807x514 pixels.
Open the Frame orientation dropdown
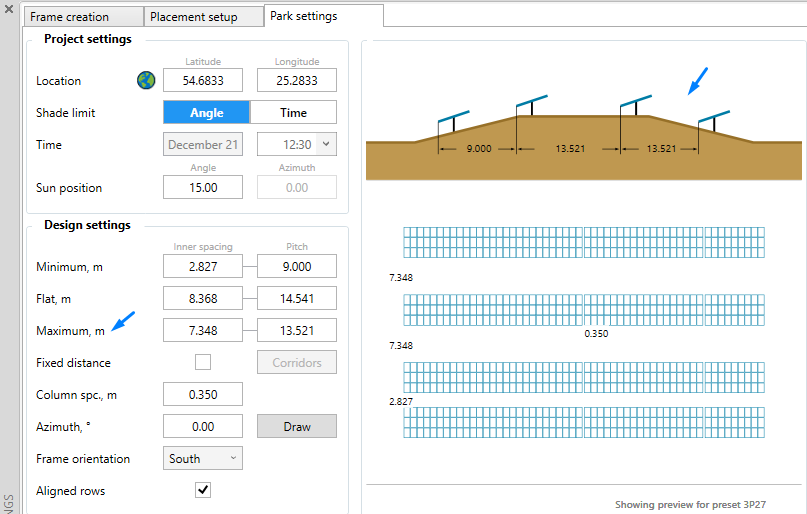pyautogui.click(x=203, y=459)
